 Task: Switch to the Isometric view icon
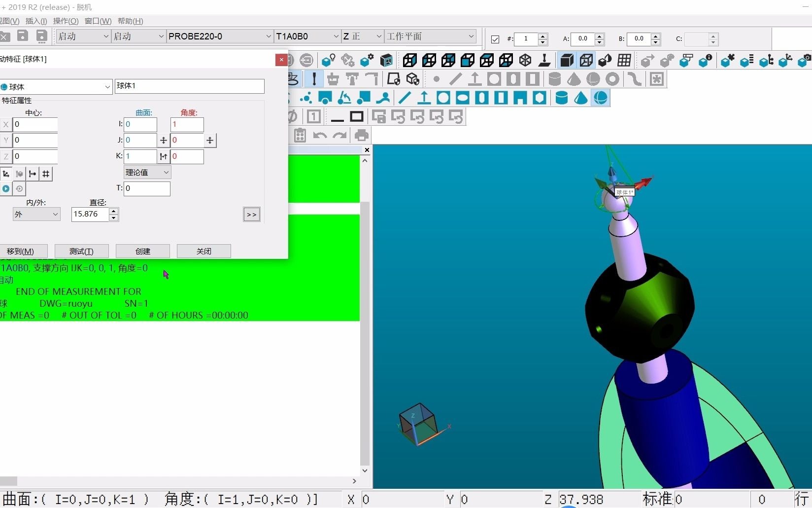525,60
